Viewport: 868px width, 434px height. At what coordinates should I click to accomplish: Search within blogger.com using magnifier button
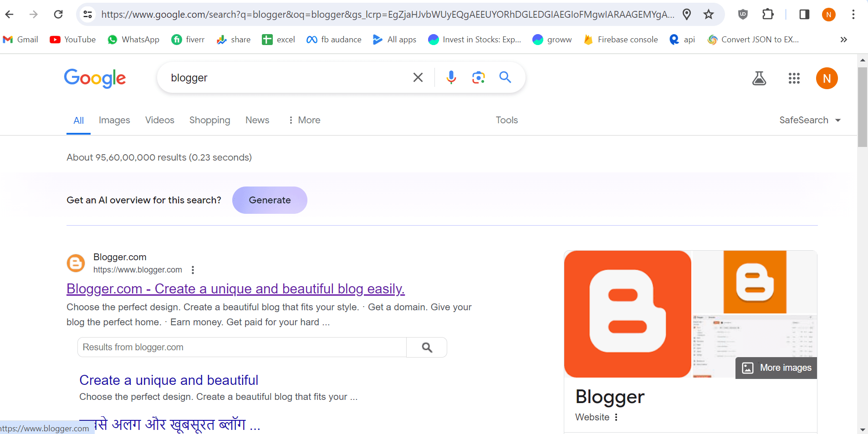[x=427, y=347]
